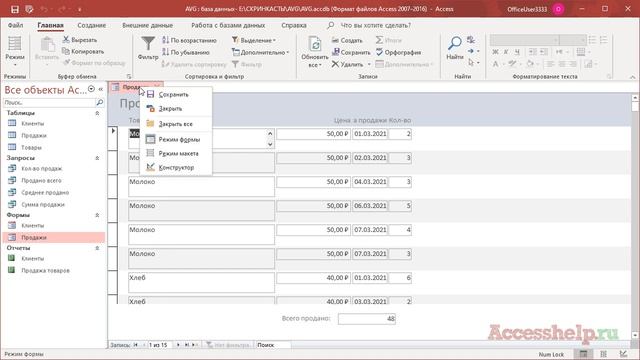Click Create record (Создать)

pos(347,40)
